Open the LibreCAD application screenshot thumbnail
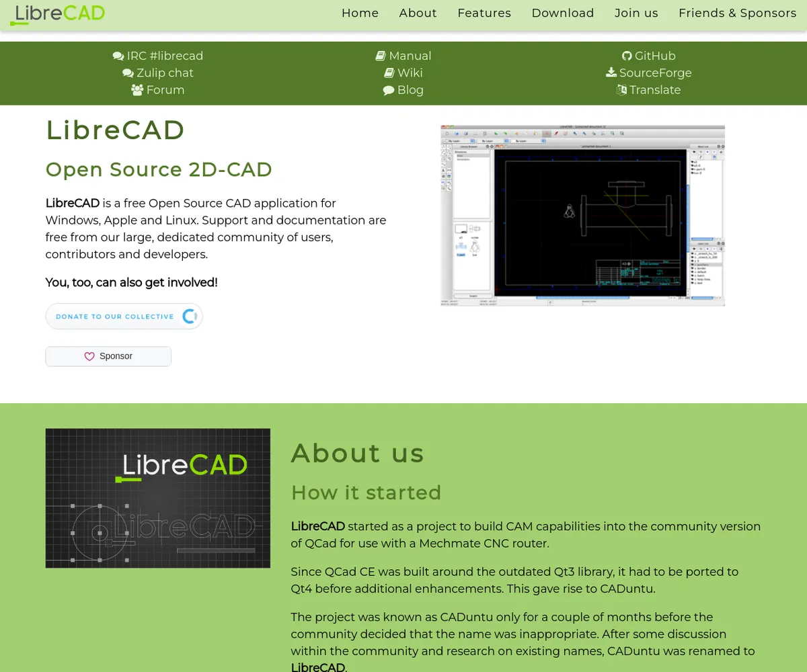Viewport: 807px width, 672px height. pyautogui.click(x=582, y=216)
